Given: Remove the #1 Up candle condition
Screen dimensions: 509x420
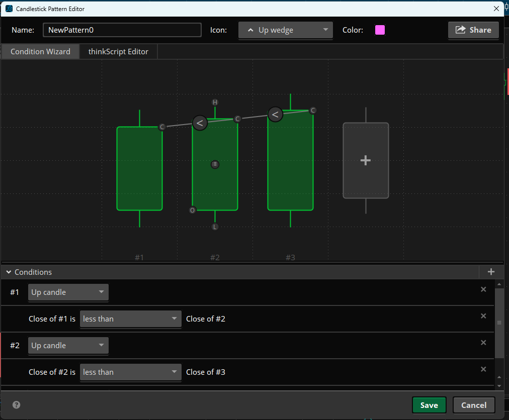Looking at the screenshot, I should tap(483, 289).
